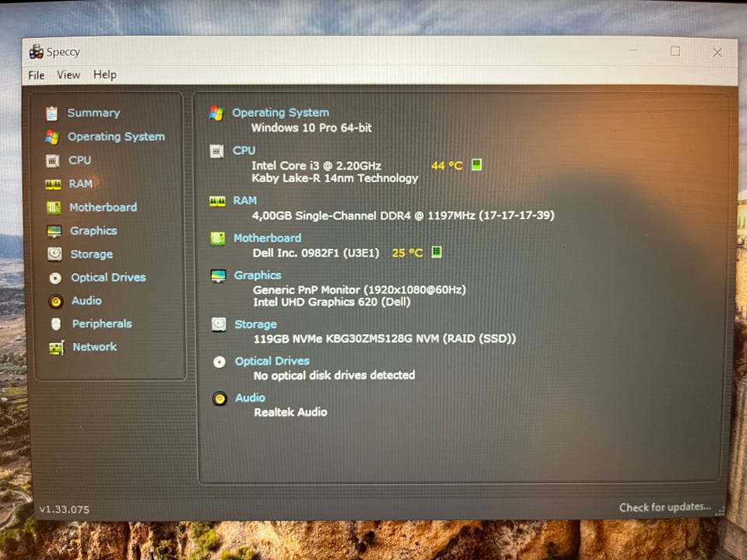Viewport: 747px width, 560px height.
Task: Click the Graphics monitor icon in sidebar
Action: [54, 231]
